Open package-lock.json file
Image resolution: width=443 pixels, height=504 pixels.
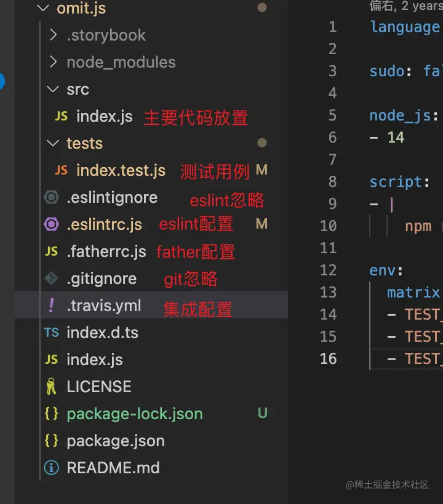(x=135, y=414)
